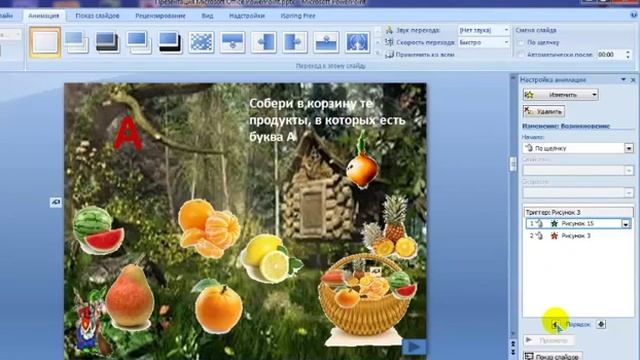The image size is (640, 360).
Task: Open dropdown arrow of Рисунок 15 effect
Action: (626, 224)
